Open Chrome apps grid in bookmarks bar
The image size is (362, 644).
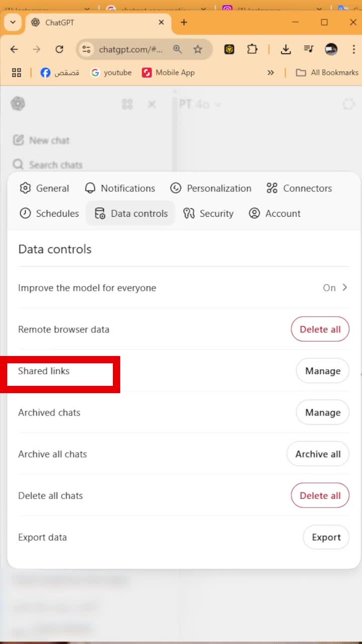click(x=17, y=72)
